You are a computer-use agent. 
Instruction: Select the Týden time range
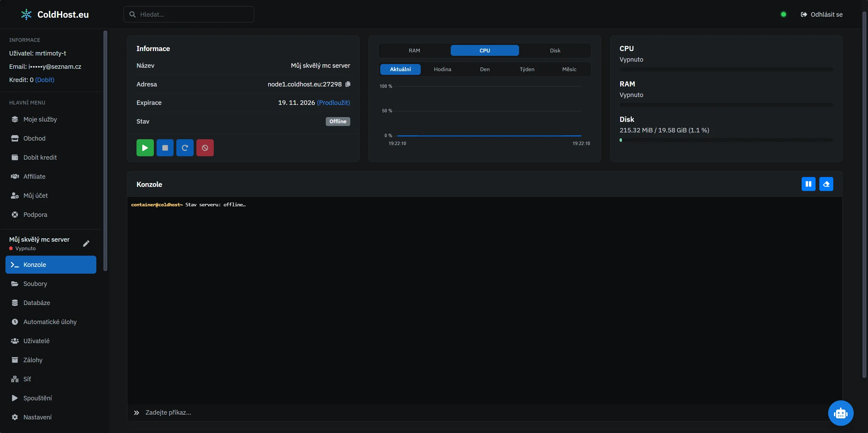(527, 69)
